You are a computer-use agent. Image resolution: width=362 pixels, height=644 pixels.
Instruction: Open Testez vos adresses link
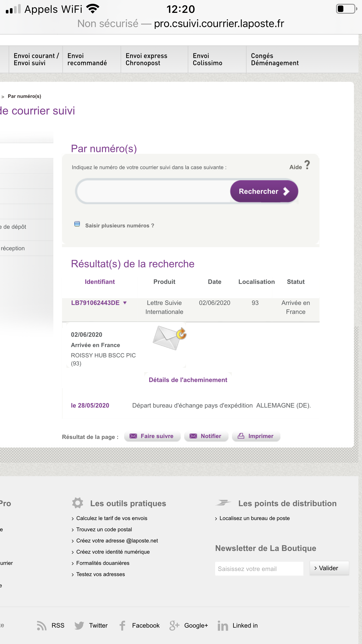click(x=101, y=574)
